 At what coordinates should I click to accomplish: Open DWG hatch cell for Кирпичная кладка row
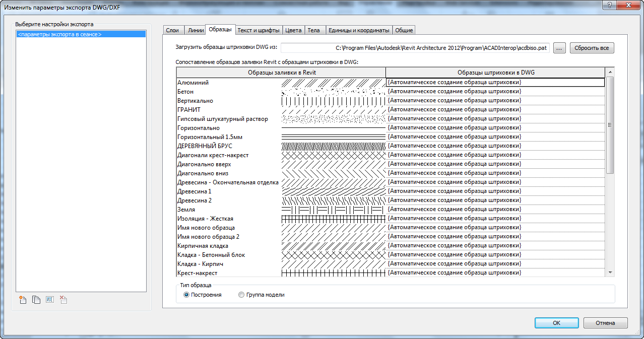point(495,245)
